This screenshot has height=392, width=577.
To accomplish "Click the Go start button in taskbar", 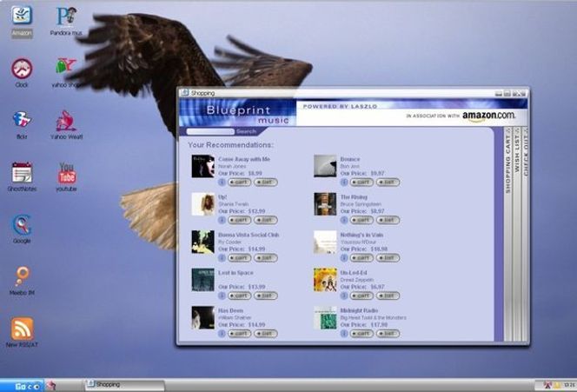I will (22, 386).
